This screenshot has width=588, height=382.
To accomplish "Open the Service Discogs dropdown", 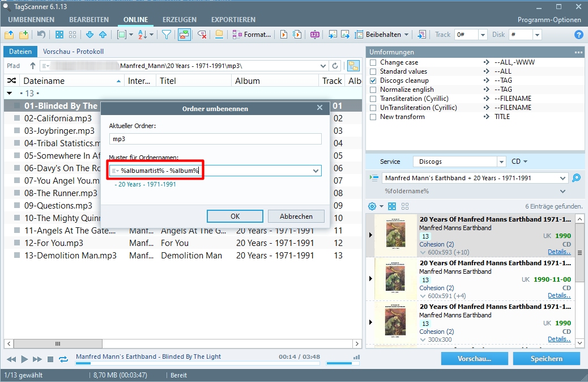I will click(x=501, y=162).
